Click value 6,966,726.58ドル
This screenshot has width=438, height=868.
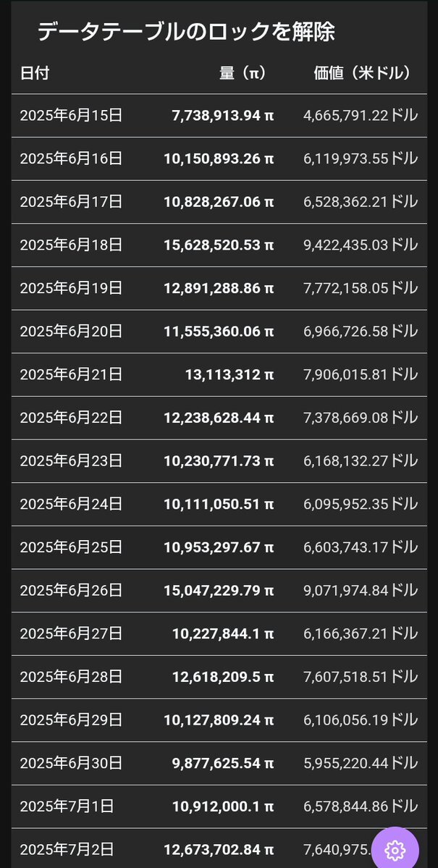click(361, 332)
